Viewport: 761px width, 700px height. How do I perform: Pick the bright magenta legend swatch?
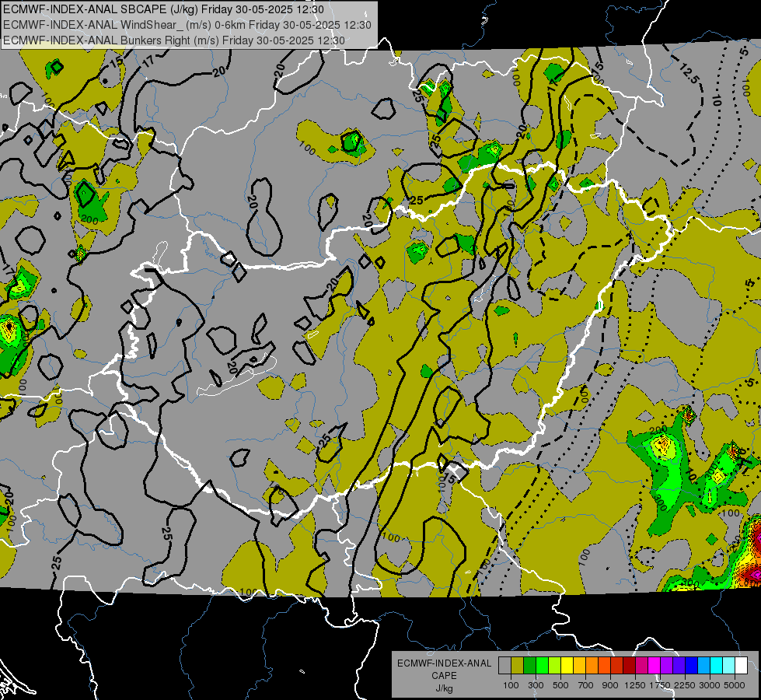coord(654,665)
